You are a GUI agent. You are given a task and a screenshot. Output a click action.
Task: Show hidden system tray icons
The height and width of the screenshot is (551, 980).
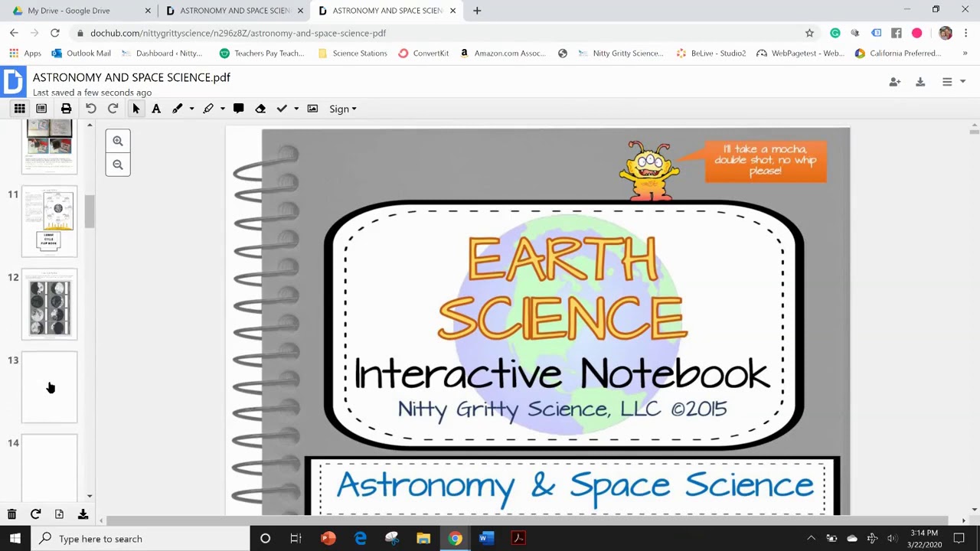[812, 539]
